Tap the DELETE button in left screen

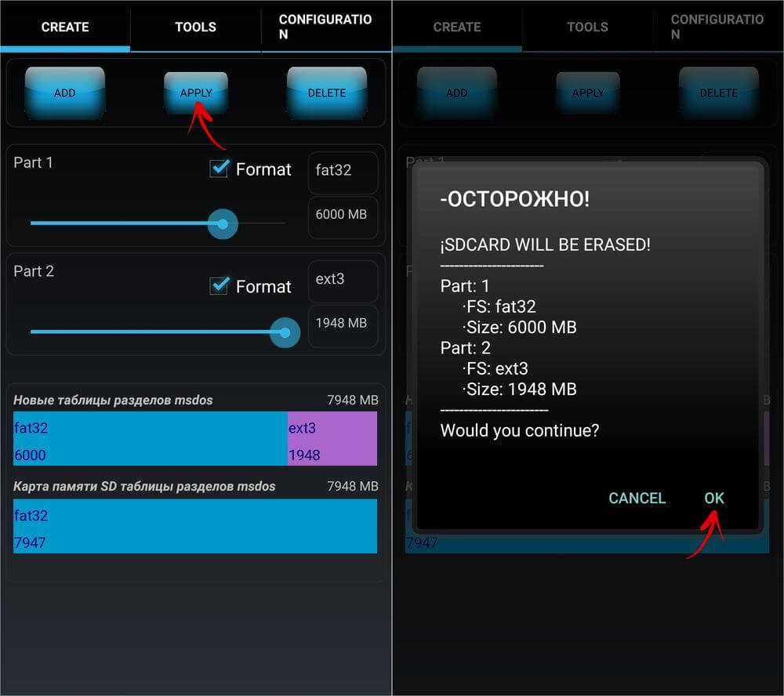326,93
